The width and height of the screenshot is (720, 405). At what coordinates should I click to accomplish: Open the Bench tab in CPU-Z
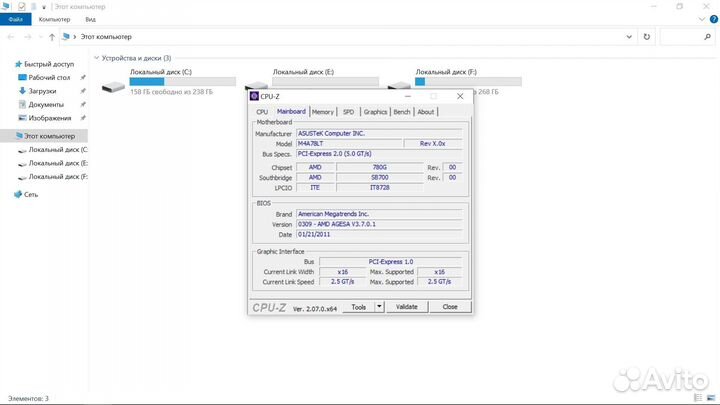[401, 112]
